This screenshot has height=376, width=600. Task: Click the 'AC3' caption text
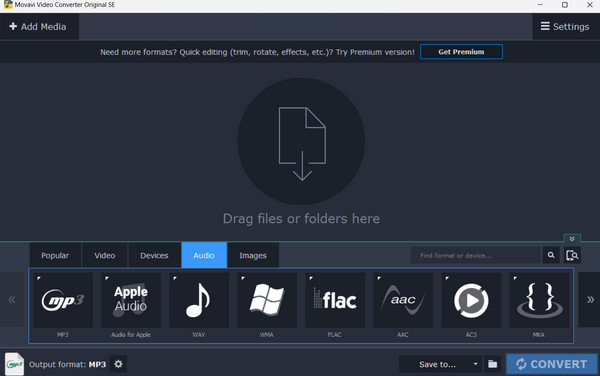tap(471, 335)
